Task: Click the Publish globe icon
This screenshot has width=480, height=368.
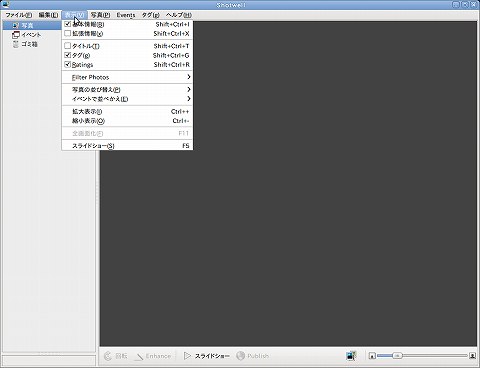Action: coord(240,356)
